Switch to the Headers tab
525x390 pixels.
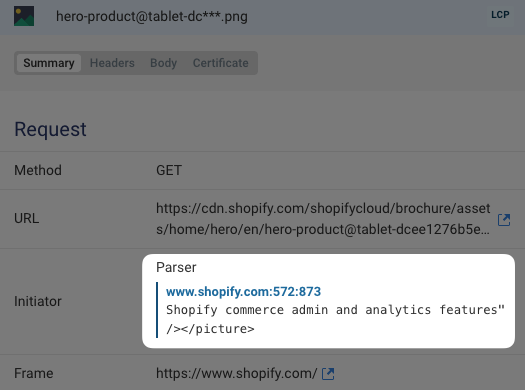[x=112, y=63]
